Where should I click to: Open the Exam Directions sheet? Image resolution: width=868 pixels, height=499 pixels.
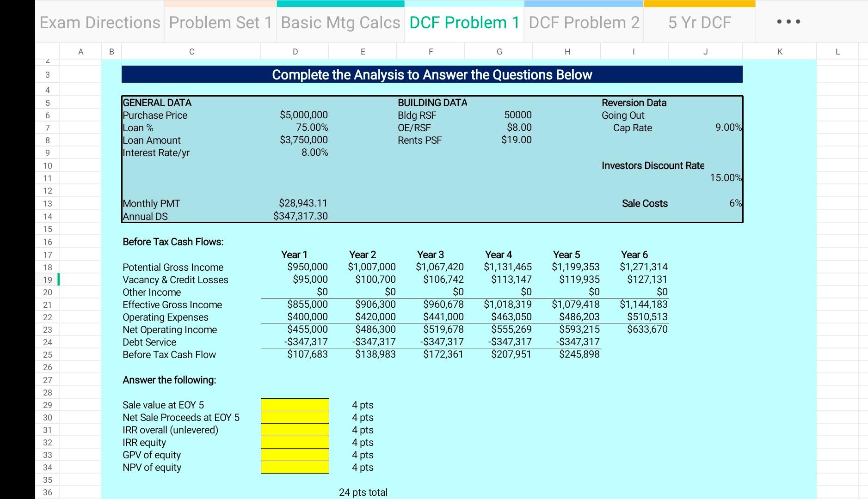(x=99, y=21)
